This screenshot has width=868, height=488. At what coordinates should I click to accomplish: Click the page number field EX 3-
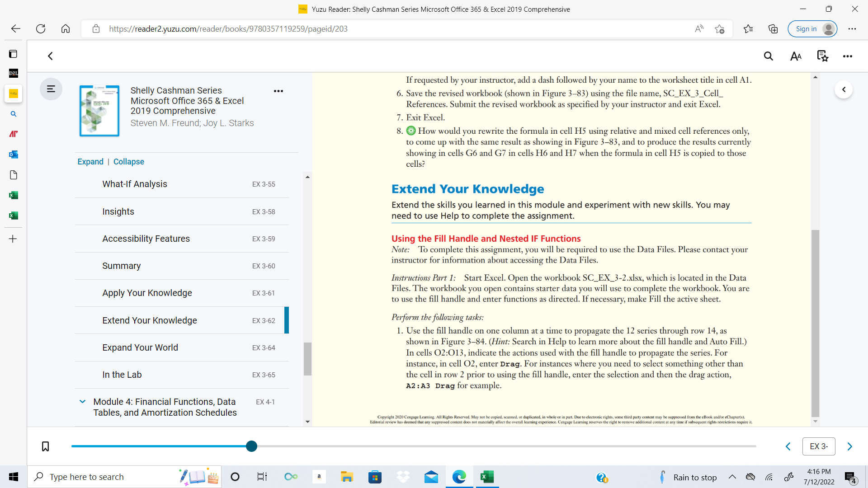click(x=819, y=446)
